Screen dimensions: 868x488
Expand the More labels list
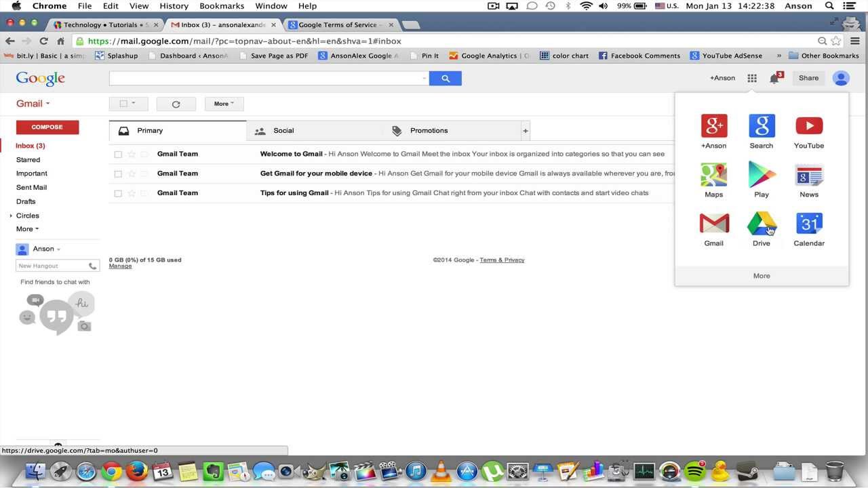(27, 229)
